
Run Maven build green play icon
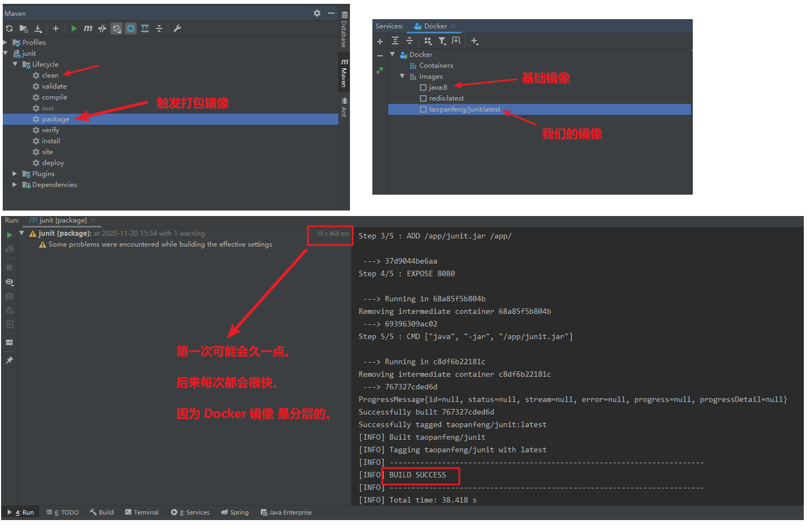pos(74,28)
